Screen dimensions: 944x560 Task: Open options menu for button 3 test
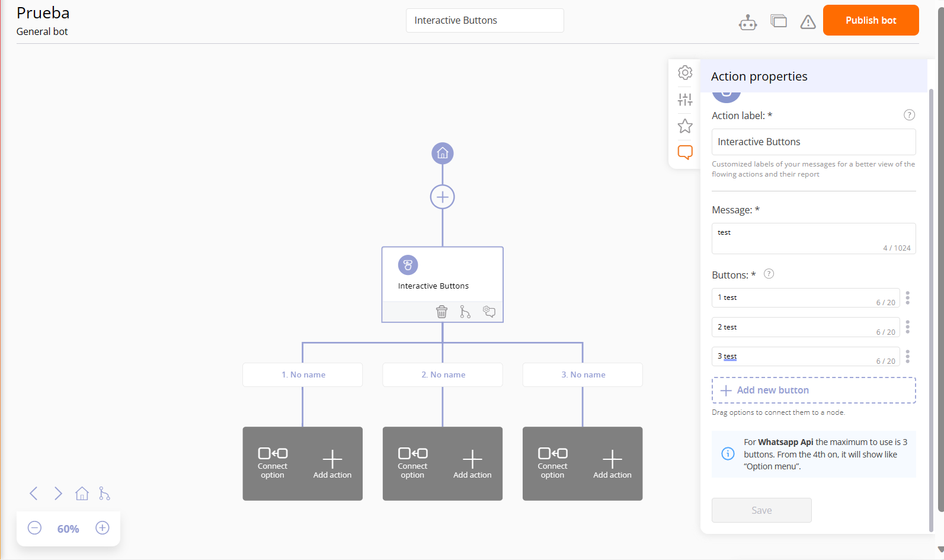pos(907,357)
